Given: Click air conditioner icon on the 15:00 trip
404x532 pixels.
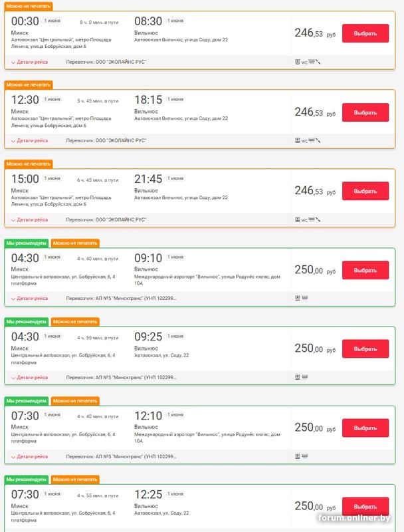Looking at the screenshot, I should tap(312, 219).
